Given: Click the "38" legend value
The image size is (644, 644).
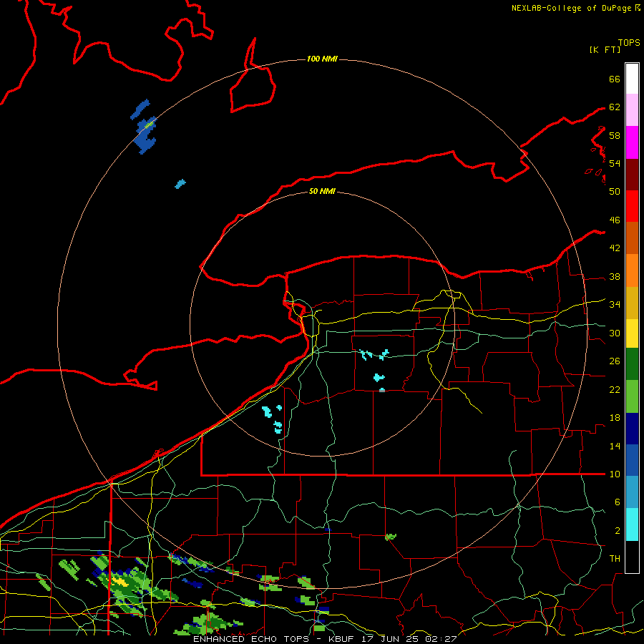Looking at the screenshot, I should tap(615, 276).
